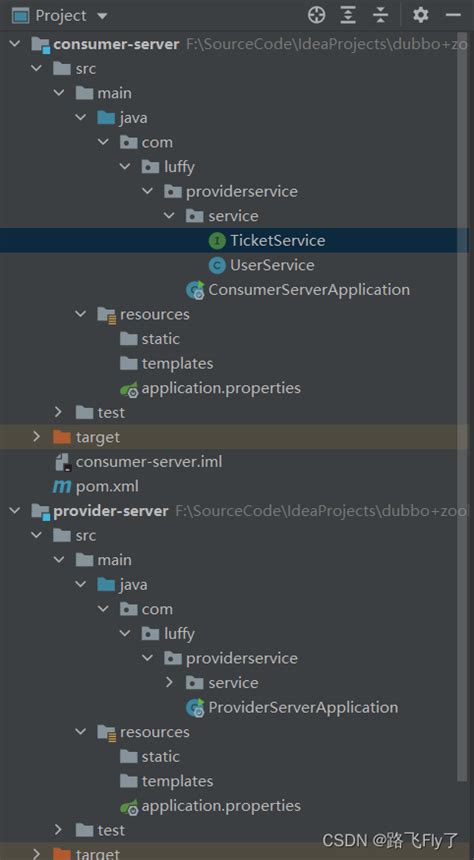This screenshot has height=860, width=474.
Task: Select the consumer-server.iml file
Action: [138, 462]
